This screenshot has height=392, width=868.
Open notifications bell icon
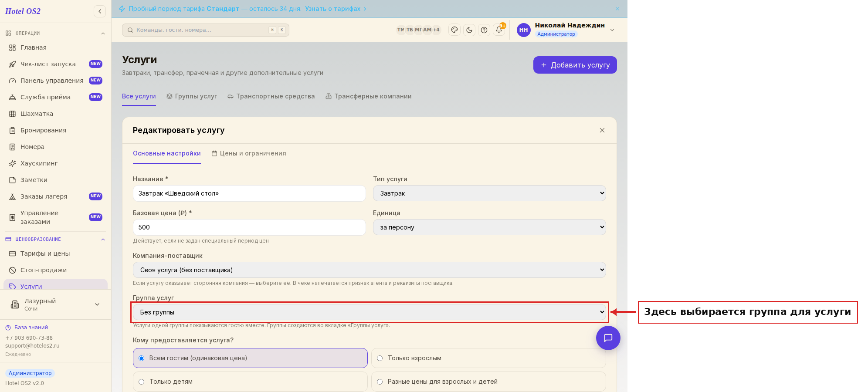[x=499, y=30]
